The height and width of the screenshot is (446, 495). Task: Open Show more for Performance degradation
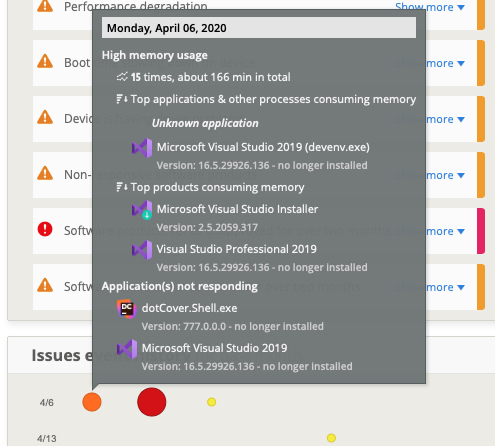pyautogui.click(x=430, y=7)
